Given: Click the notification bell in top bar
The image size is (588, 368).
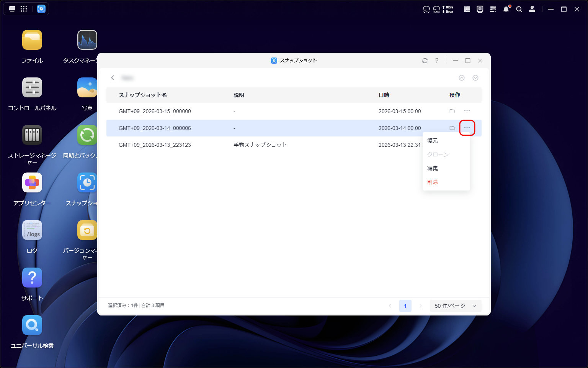Looking at the screenshot, I should tap(506, 9).
